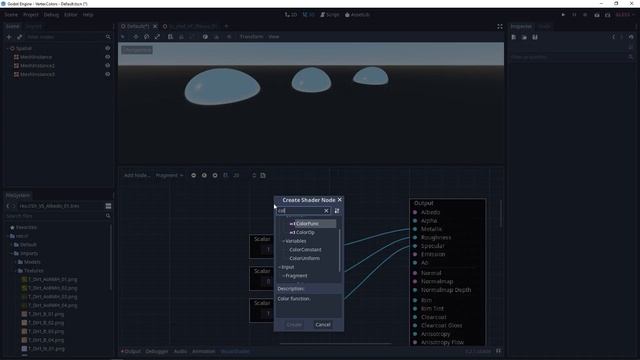This screenshot has width=640, height=360.
Task: Click the Add Node button in shader editor
Action: pyautogui.click(x=137, y=176)
